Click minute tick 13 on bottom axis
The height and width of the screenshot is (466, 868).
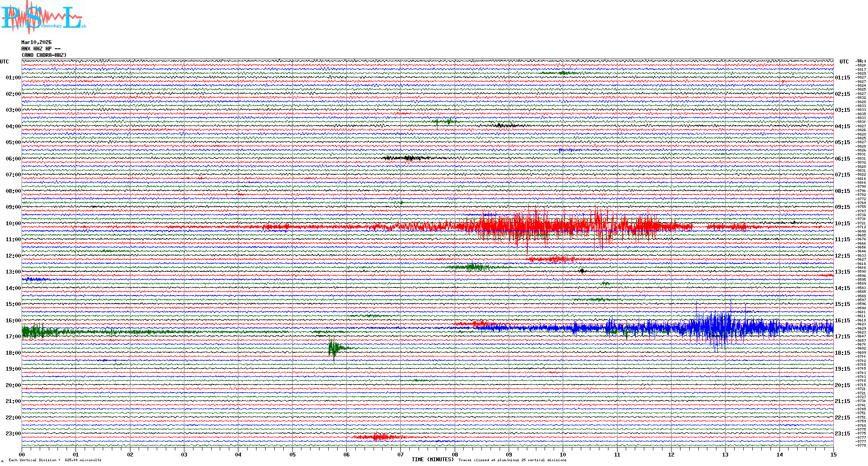[725, 454]
